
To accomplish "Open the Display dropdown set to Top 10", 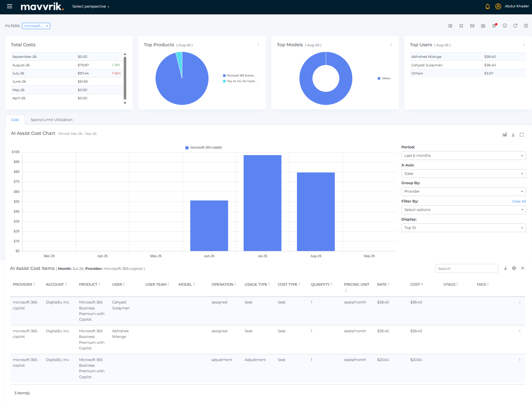I will coord(464,228).
